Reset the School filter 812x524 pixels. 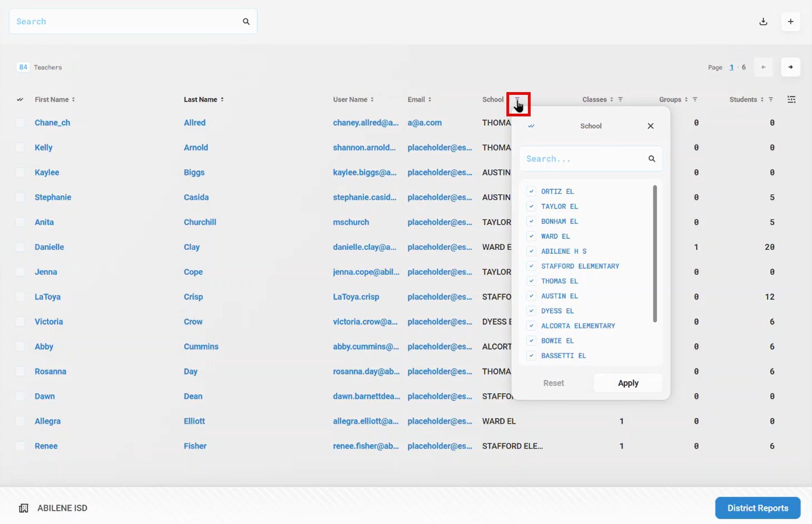[x=554, y=383]
